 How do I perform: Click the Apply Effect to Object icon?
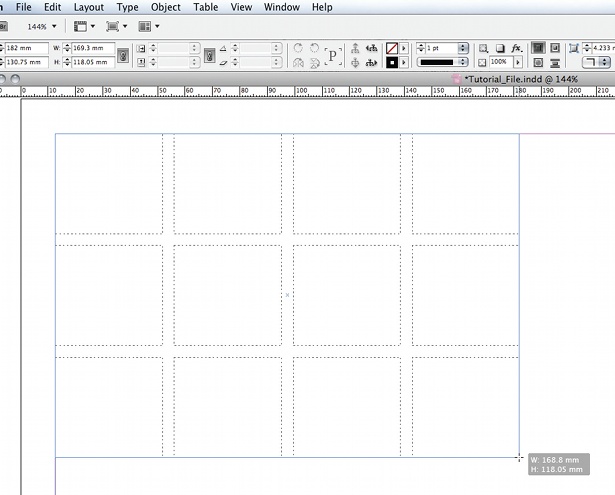[x=483, y=48]
